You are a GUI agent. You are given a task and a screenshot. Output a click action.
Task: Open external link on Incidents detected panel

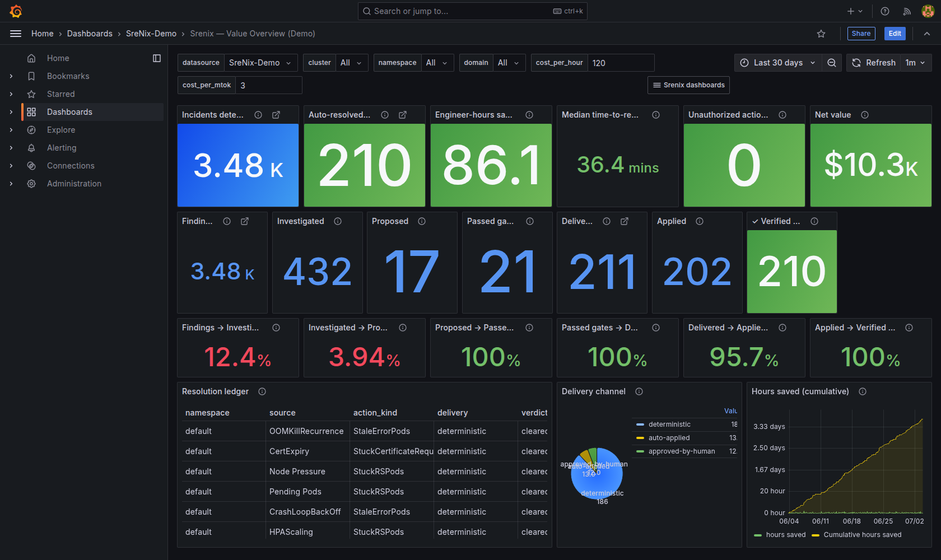point(276,115)
